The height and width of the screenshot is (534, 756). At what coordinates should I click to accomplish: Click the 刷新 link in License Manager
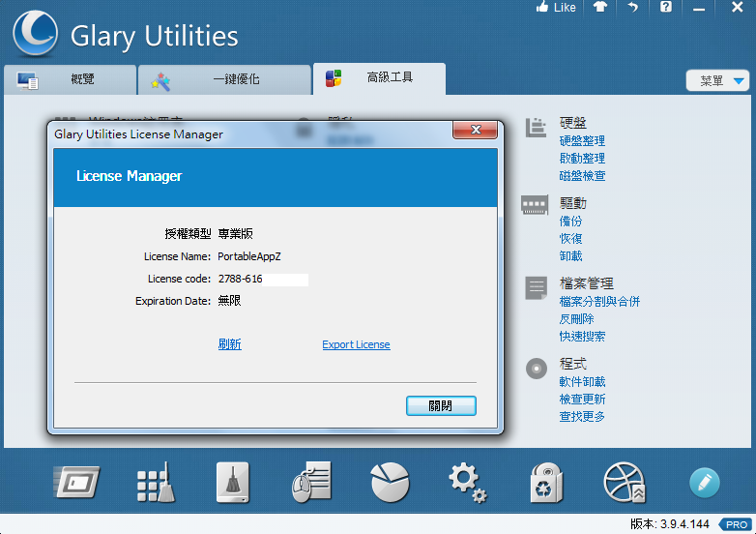pyautogui.click(x=229, y=344)
